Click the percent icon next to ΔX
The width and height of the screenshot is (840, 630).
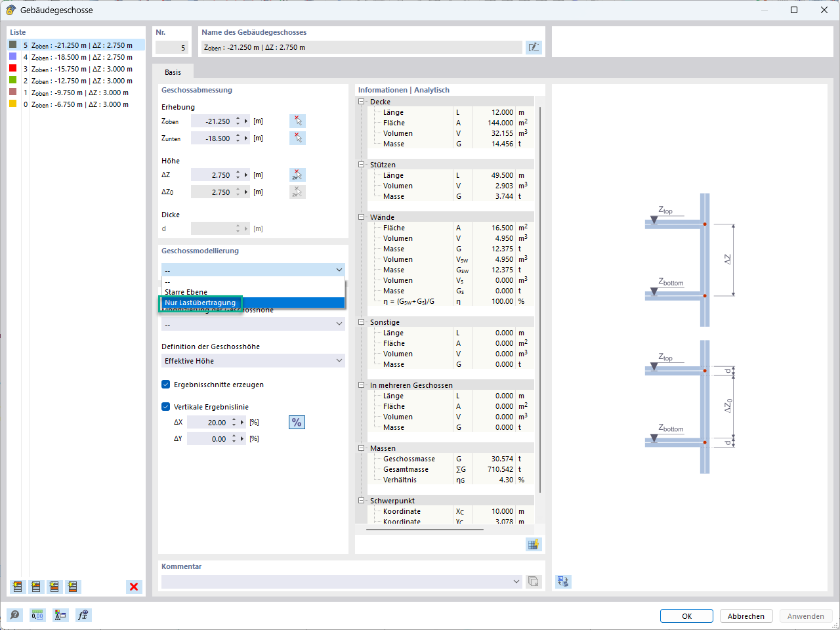click(297, 423)
